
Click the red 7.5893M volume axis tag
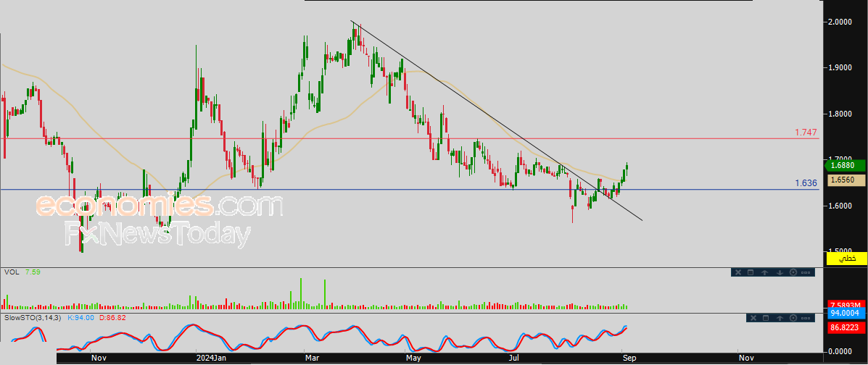pyautogui.click(x=846, y=305)
